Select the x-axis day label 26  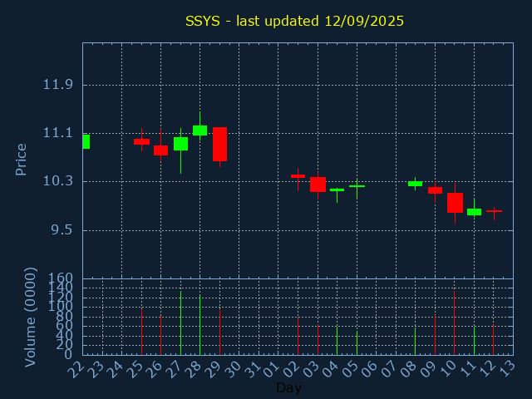[x=155, y=370]
